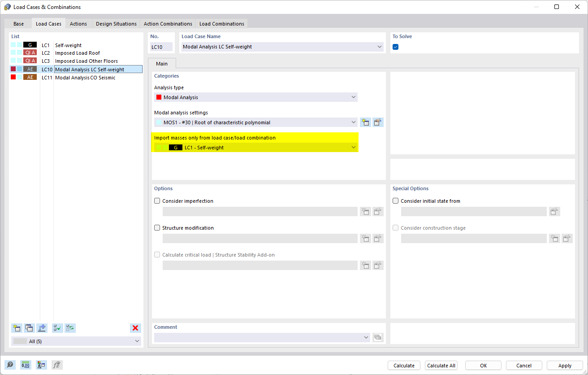
Task: Invert the to-solve selection of load cases
Action: point(69,328)
